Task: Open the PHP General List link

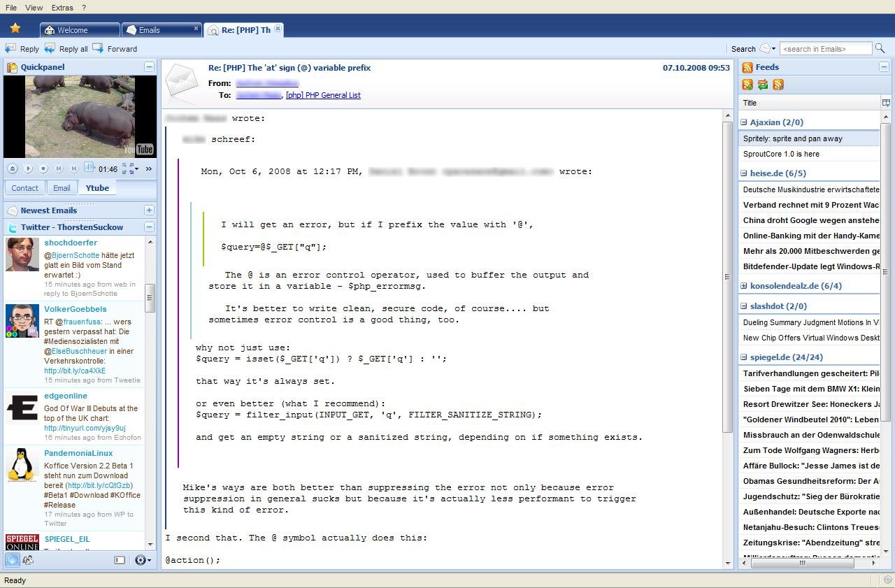Action: (x=323, y=95)
